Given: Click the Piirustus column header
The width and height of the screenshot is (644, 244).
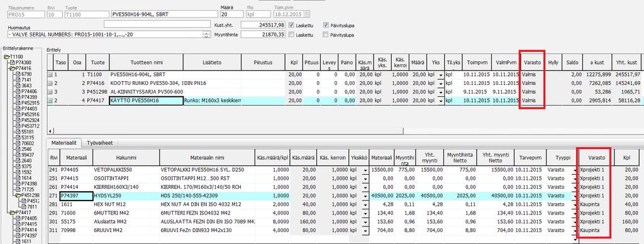Looking at the screenshot, I should [x=263, y=62].
